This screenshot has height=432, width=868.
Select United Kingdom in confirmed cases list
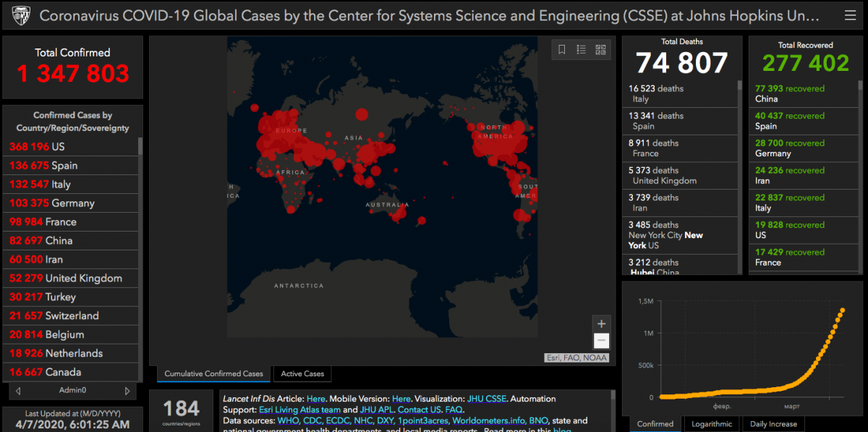tap(70, 279)
